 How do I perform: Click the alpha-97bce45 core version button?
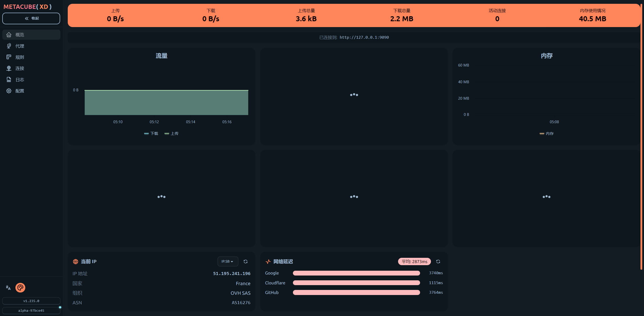(x=31, y=310)
